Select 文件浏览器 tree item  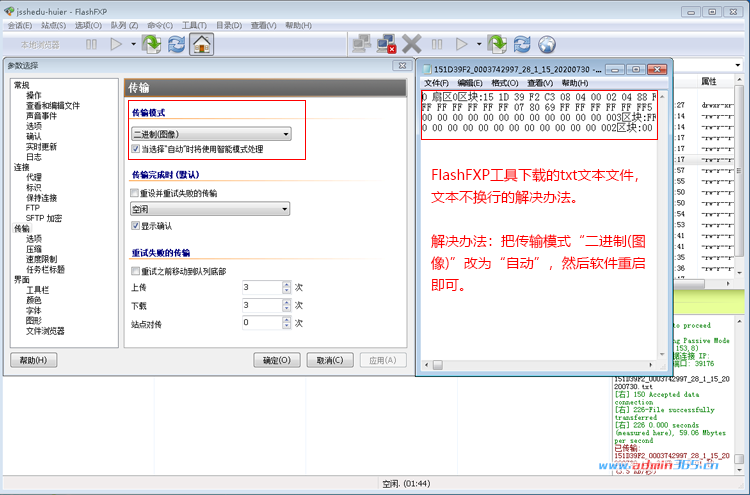pyautogui.click(x=45, y=331)
